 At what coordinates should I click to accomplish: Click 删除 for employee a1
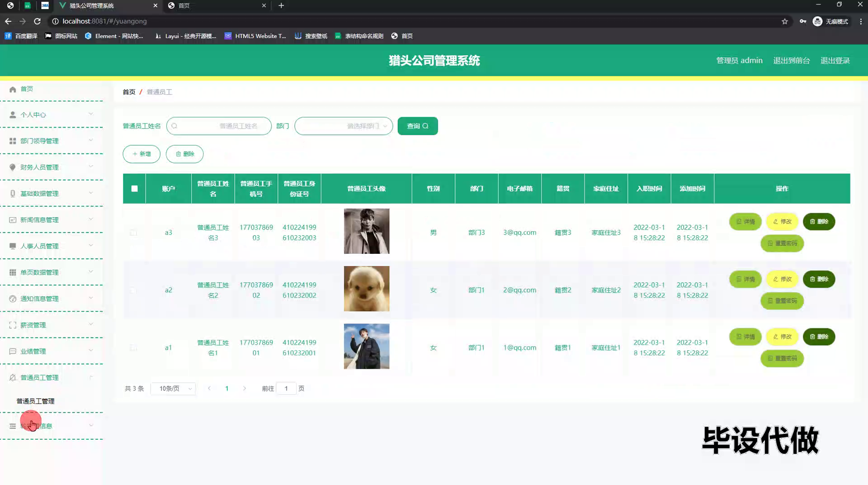point(819,337)
